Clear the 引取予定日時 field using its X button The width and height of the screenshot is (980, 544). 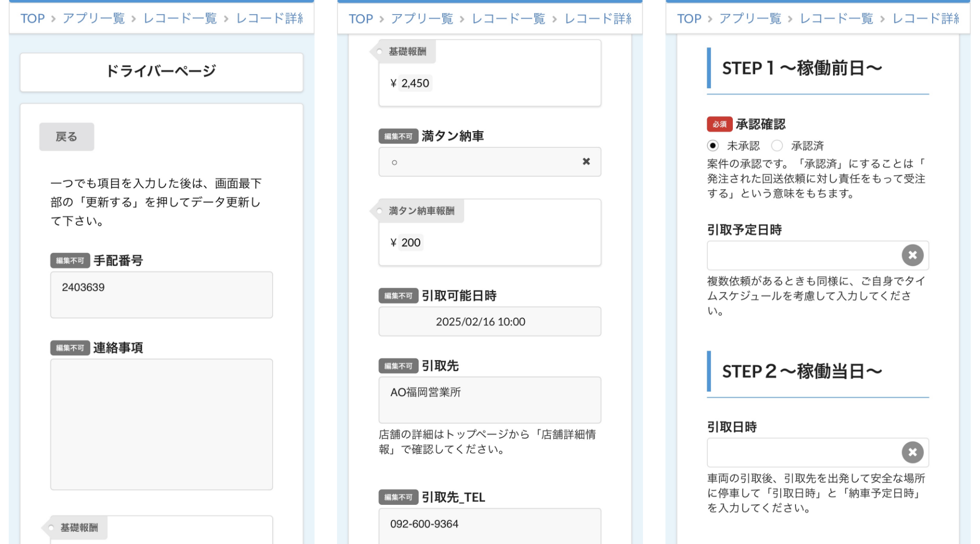tap(912, 255)
